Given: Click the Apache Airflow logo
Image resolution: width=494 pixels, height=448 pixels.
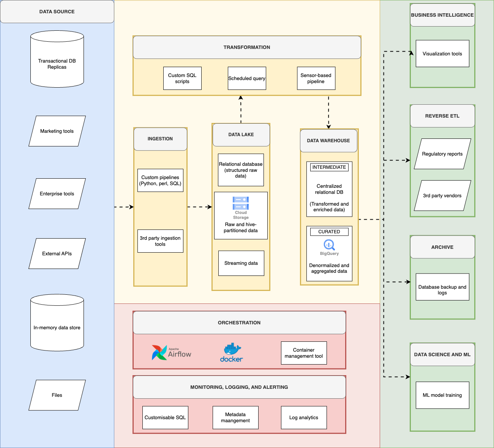Looking at the screenshot, I should [170, 352].
